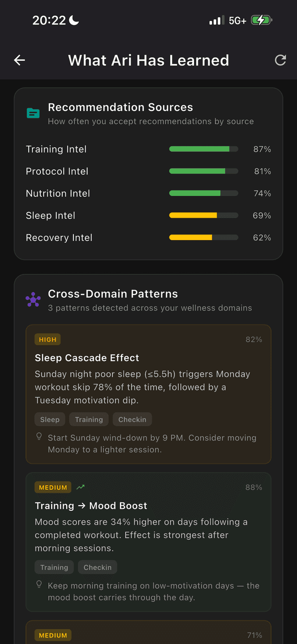
Task: Expand the Training Mood Boost pattern card
Action: [x=148, y=542]
